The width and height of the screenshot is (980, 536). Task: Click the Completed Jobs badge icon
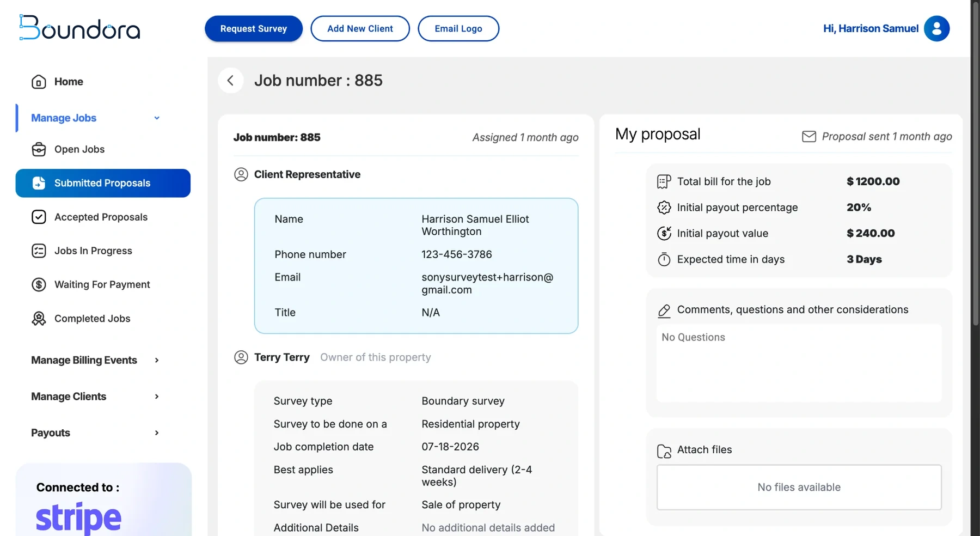[x=39, y=319]
